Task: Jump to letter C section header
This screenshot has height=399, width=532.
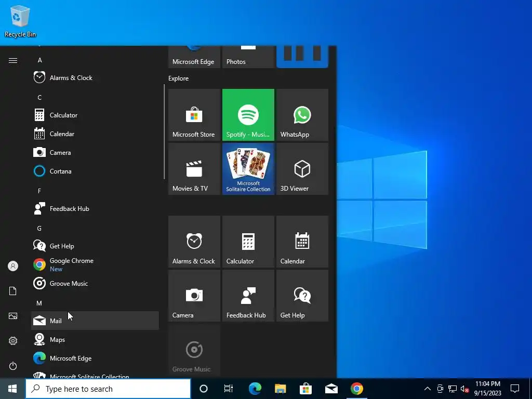Action: coord(39,97)
